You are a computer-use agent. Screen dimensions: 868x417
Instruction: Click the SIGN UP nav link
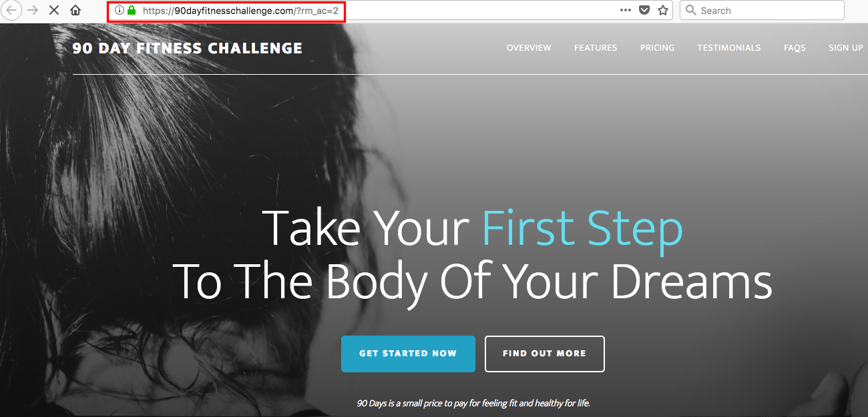tap(846, 48)
